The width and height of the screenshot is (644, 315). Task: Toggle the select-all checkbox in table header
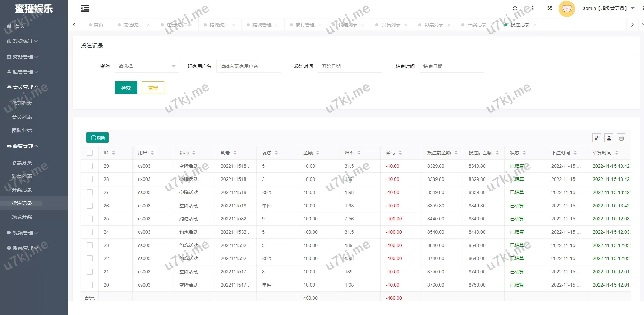pyautogui.click(x=90, y=153)
